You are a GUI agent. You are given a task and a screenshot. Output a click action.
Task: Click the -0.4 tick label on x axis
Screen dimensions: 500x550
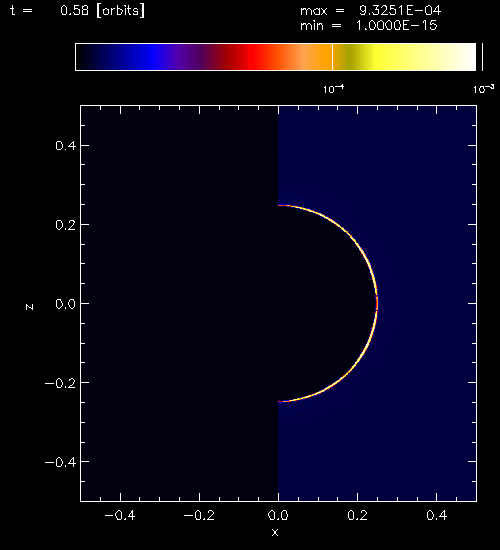[120, 515]
